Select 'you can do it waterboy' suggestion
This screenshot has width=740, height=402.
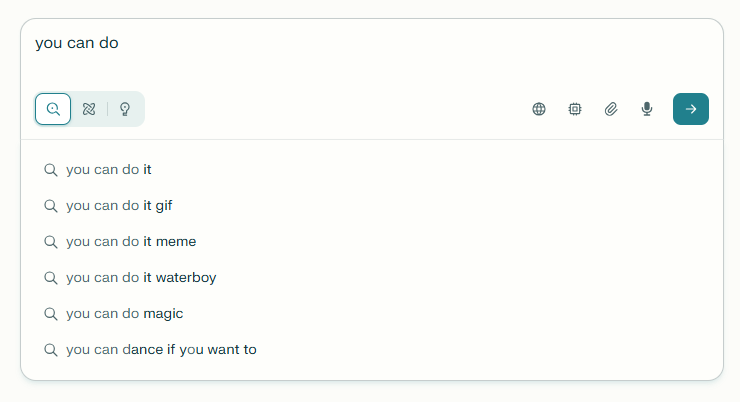(141, 278)
